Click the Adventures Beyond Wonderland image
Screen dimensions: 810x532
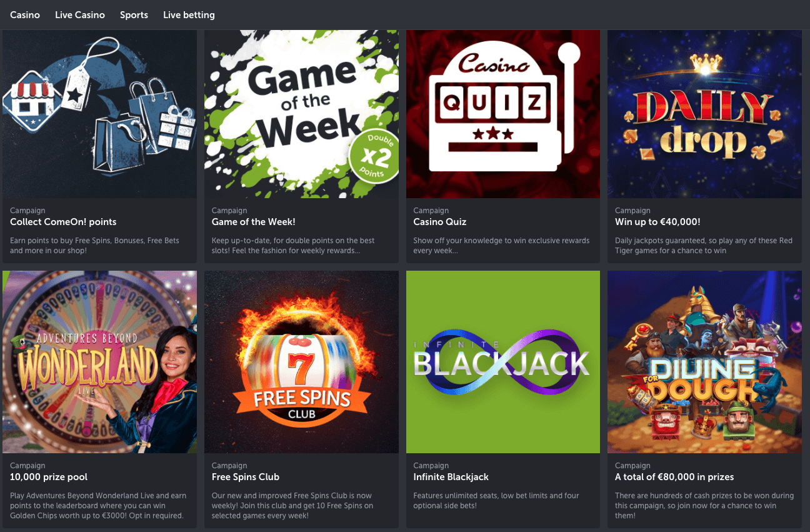99,362
